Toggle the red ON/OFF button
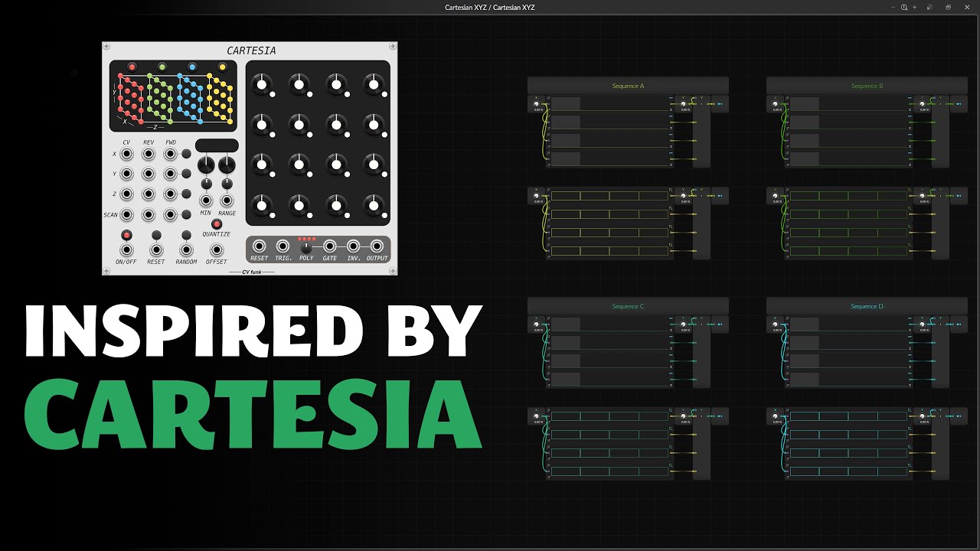This screenshot has width=980, height=551. pos(126,235)
